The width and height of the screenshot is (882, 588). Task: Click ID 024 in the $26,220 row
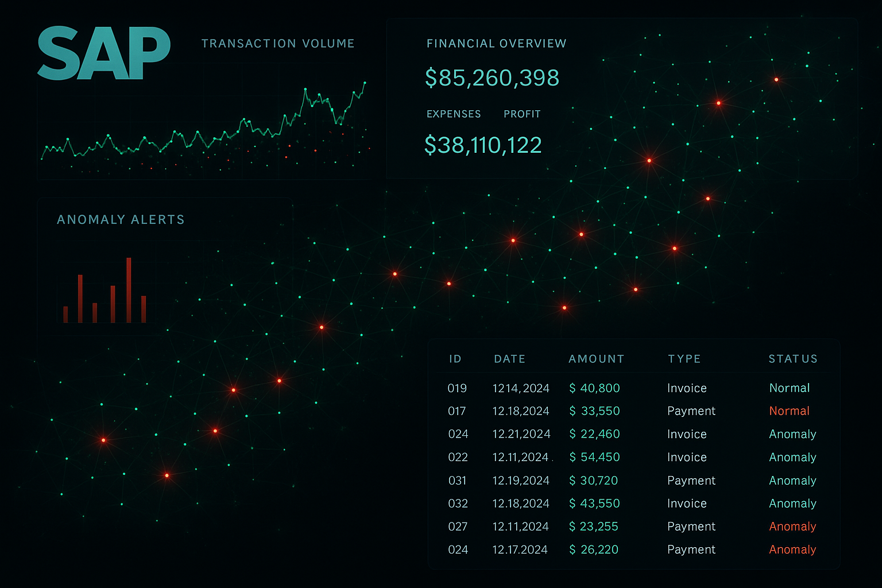(458, 550)
